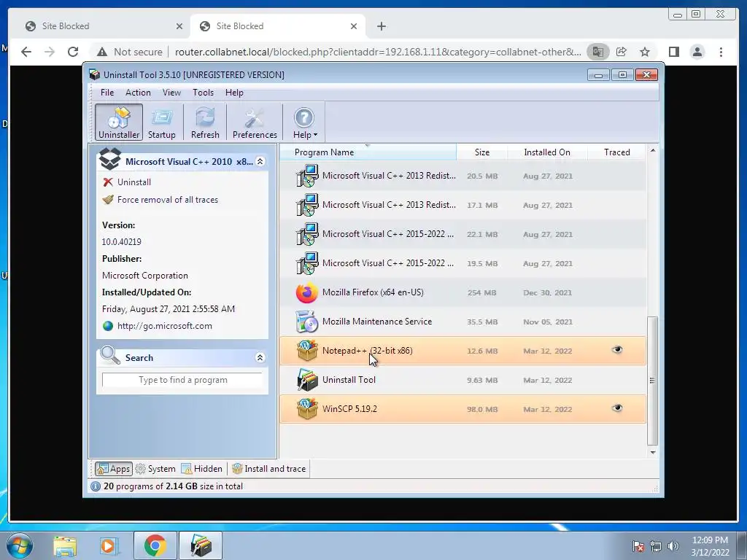Select the 19.5 MB Visual C++ 2015-2022 icon
The image size is (747, 560).
(307, 262)
